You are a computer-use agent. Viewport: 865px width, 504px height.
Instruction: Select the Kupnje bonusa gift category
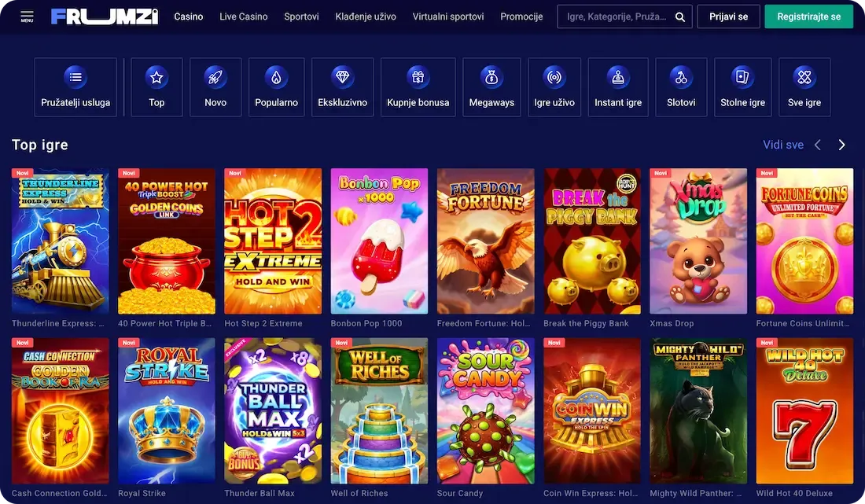coord(418,87)
